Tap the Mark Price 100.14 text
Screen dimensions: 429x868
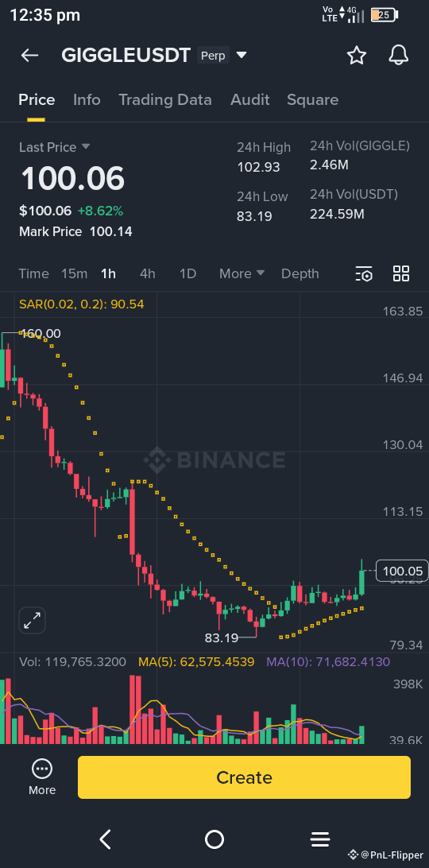pyautogui.click(x=75, y=231)
